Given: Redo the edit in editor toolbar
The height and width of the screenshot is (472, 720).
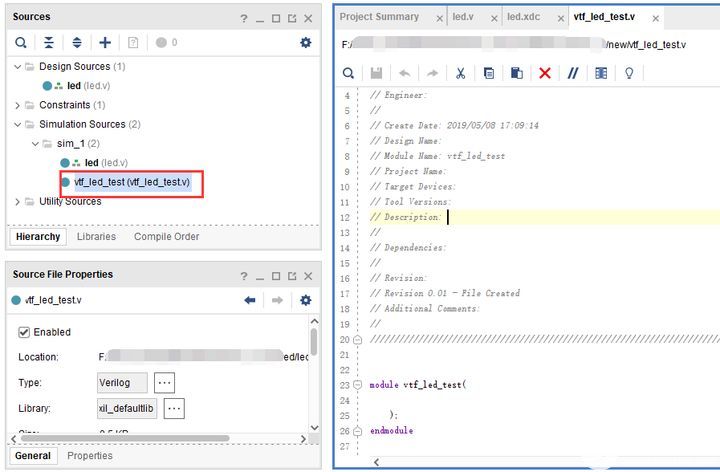Looking at the screenshot, I should (433, 73).
